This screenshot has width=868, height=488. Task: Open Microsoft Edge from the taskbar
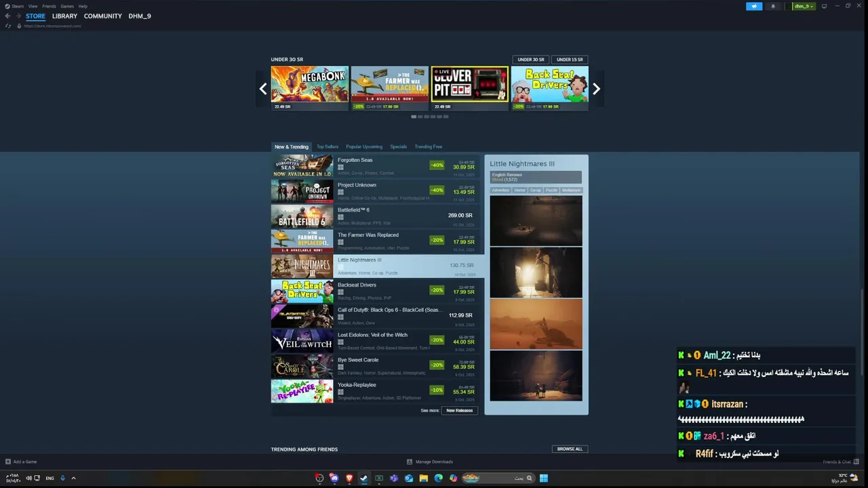[439, 478]
